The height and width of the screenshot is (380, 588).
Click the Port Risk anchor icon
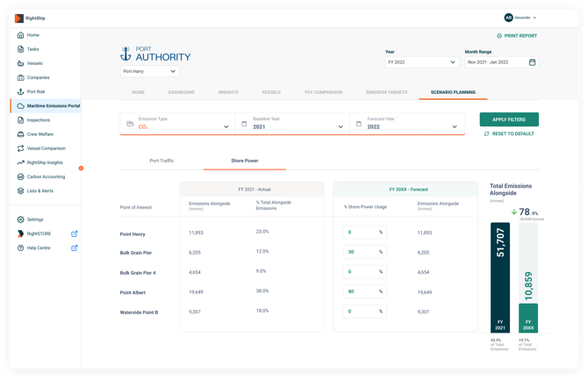coord(21,91)
